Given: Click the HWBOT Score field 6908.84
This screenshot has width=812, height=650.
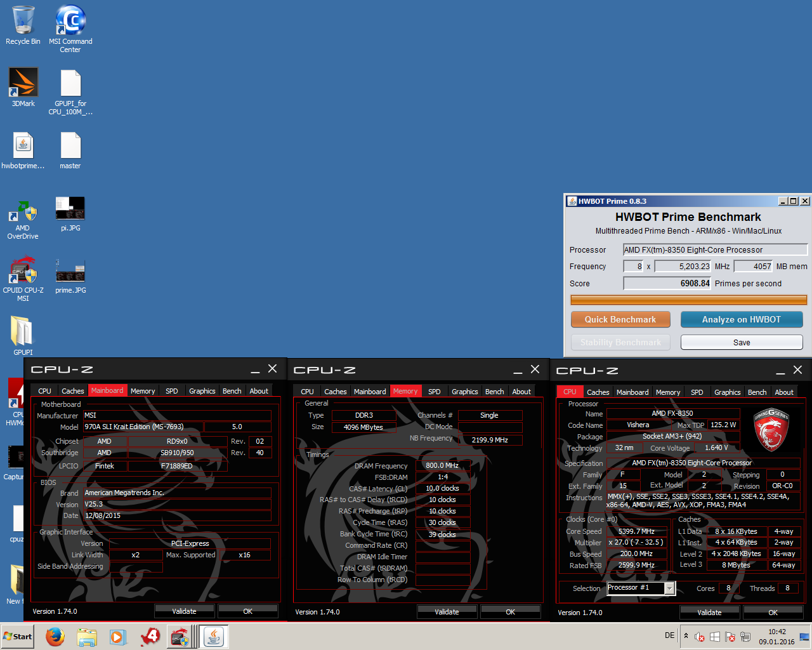Looking at the screenshot, I should [667, 283].
